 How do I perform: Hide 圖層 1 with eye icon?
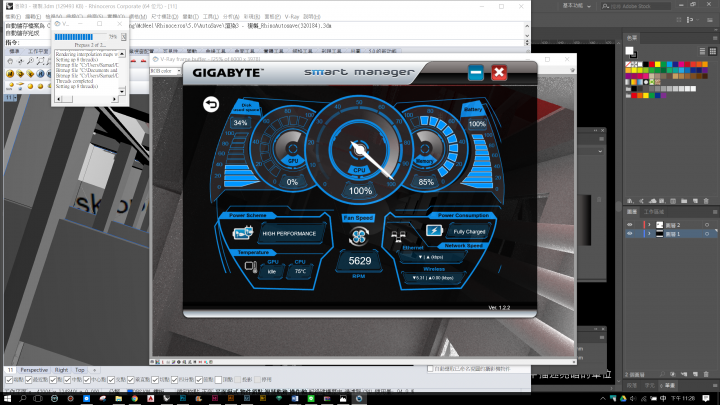pos(630,234)
